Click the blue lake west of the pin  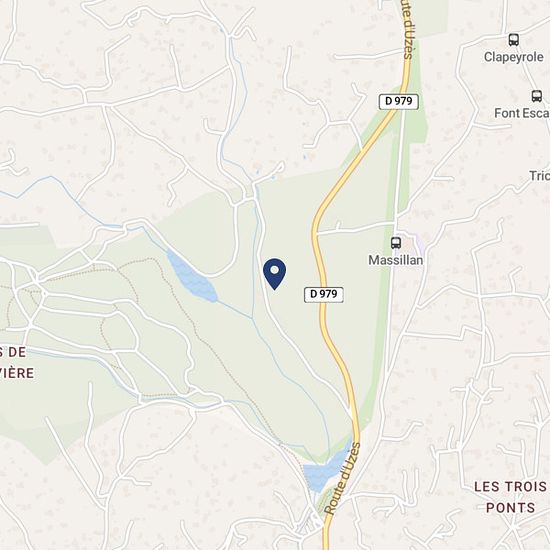point(192,277)
